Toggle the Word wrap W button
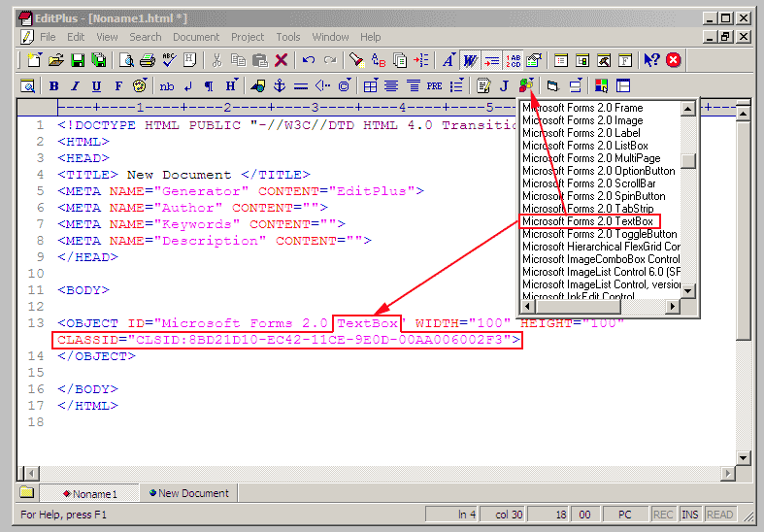 click(x=470, y=60)
